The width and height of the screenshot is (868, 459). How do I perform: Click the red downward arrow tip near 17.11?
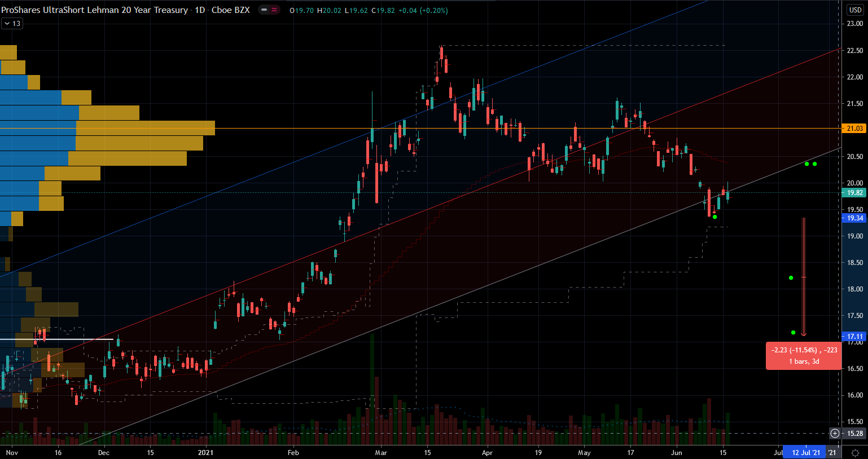click(x=804, y=334)
